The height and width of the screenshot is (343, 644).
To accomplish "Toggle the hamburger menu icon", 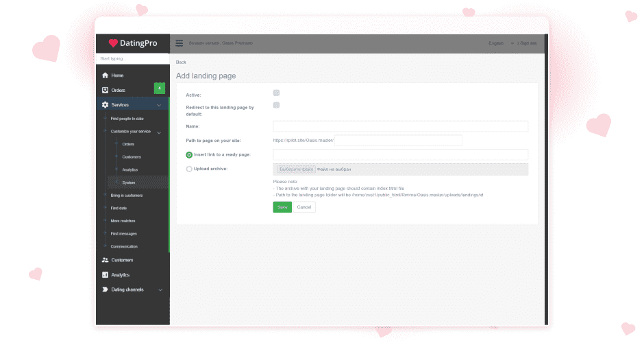I will [179, 43].
